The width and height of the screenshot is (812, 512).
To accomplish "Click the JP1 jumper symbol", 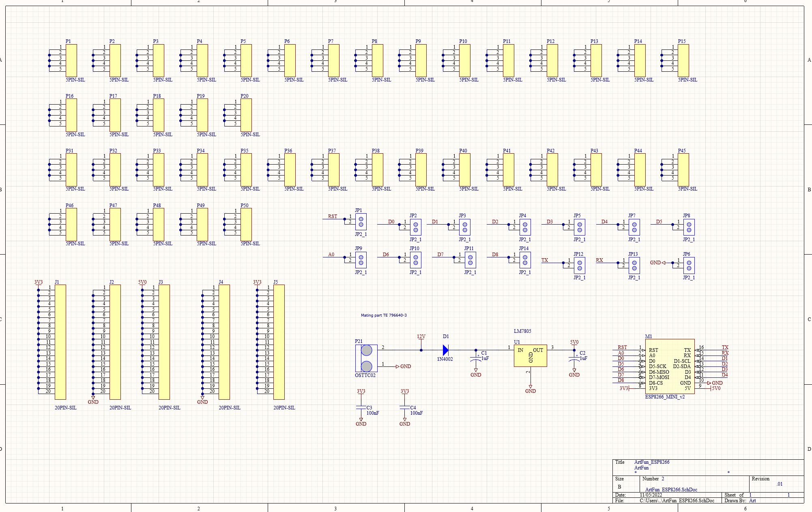I will [x=361, y=222].
